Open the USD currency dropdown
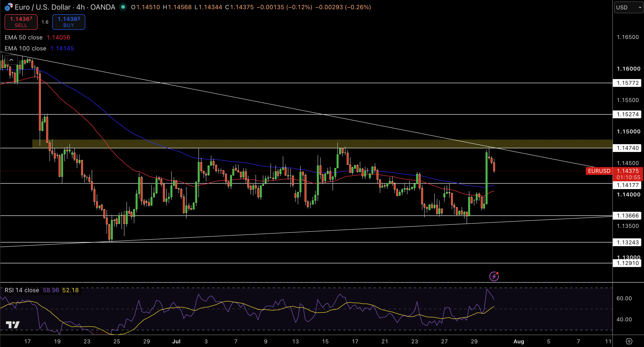The height and width of the screenshot is (347, 644). (x=628, y=8)
